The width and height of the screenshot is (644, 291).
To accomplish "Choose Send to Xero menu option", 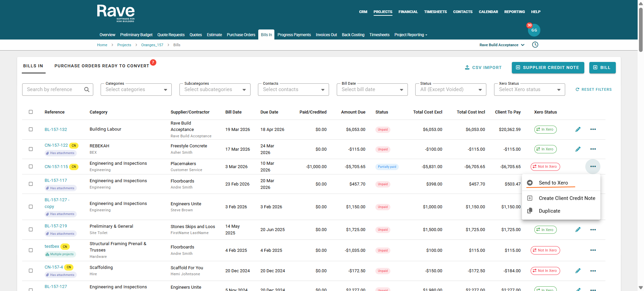I will [553, 183].
